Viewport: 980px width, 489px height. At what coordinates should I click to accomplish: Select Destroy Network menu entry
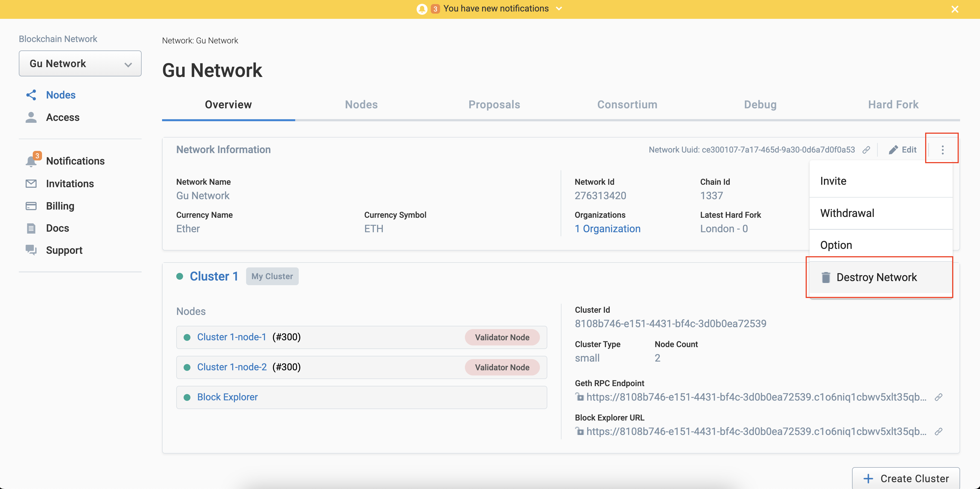click(x=881, y=277)
